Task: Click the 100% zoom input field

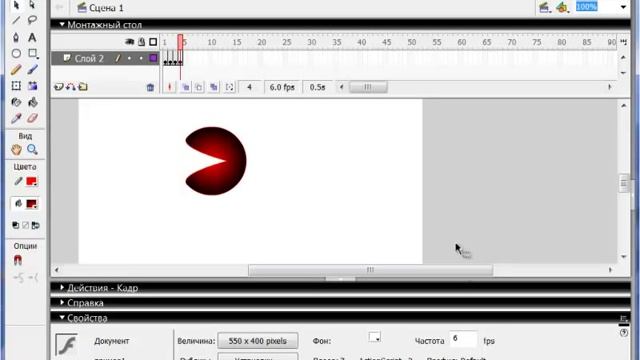Action: click(596, 7)
